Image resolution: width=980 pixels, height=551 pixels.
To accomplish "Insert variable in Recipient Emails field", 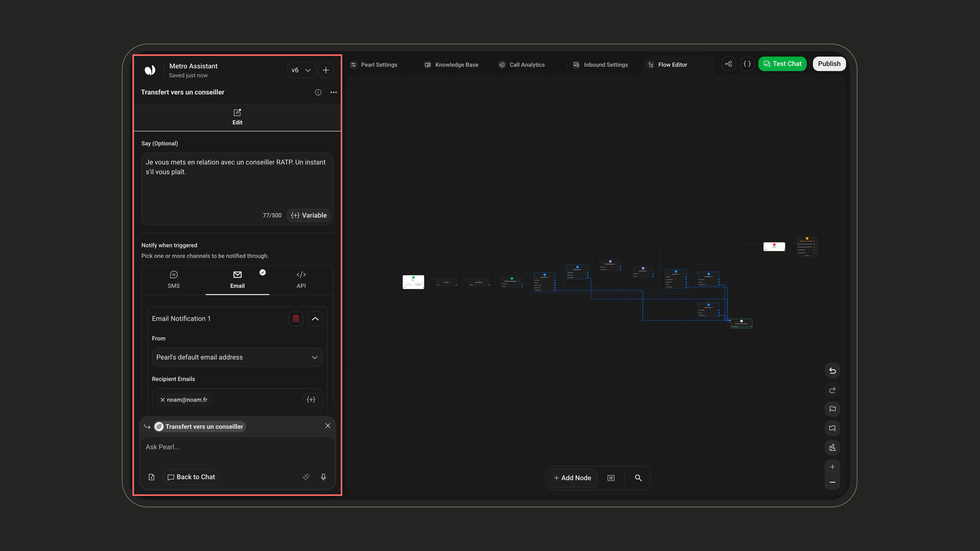I will pos(311,400).
